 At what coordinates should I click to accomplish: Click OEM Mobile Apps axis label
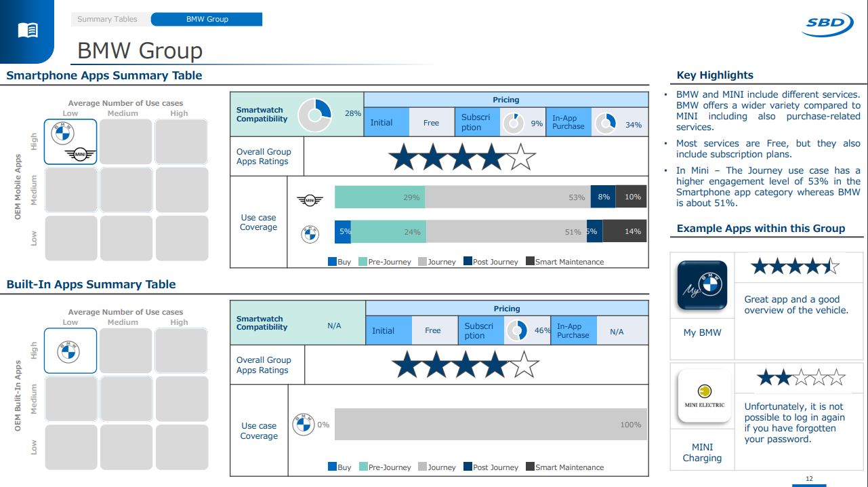[18, 186]
